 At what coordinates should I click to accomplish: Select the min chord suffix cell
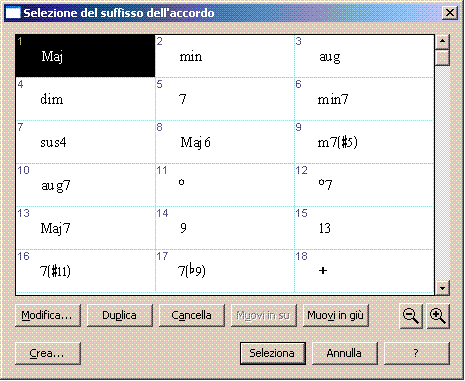point(225,56)
